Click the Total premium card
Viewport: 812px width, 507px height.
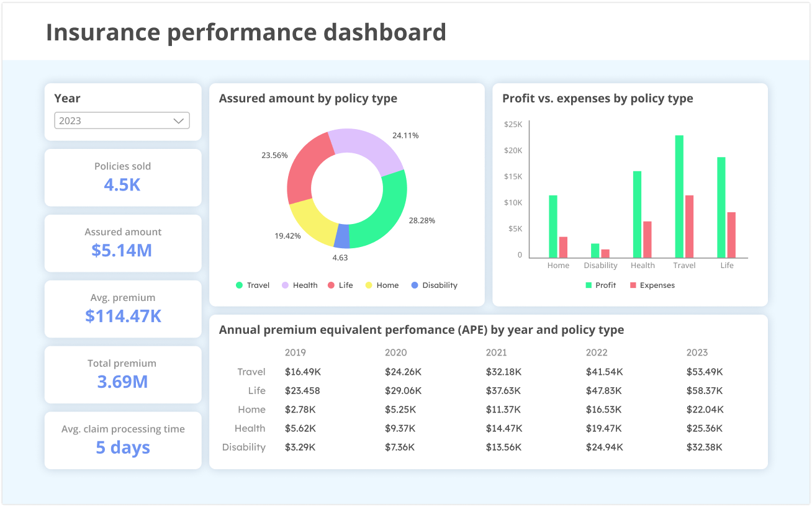click(x=122, y=375)
